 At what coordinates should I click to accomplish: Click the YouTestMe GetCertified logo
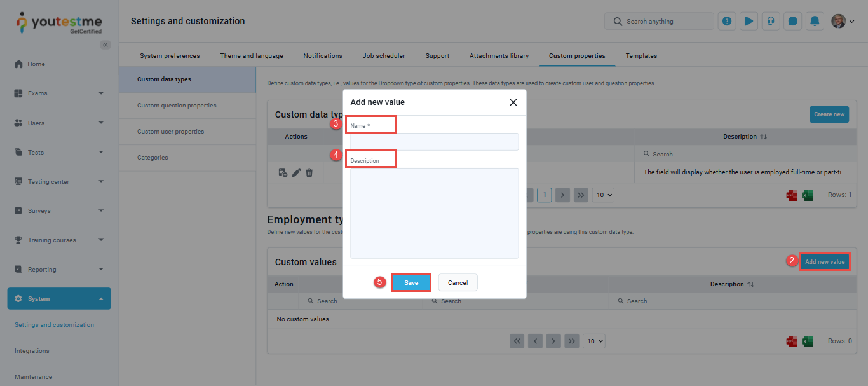(x=58, y=24)
